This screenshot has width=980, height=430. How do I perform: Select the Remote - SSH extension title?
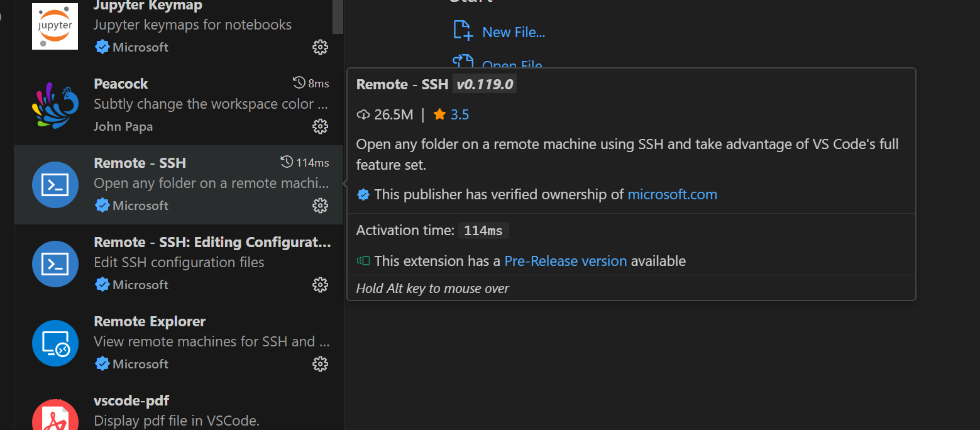pos(140,163)
